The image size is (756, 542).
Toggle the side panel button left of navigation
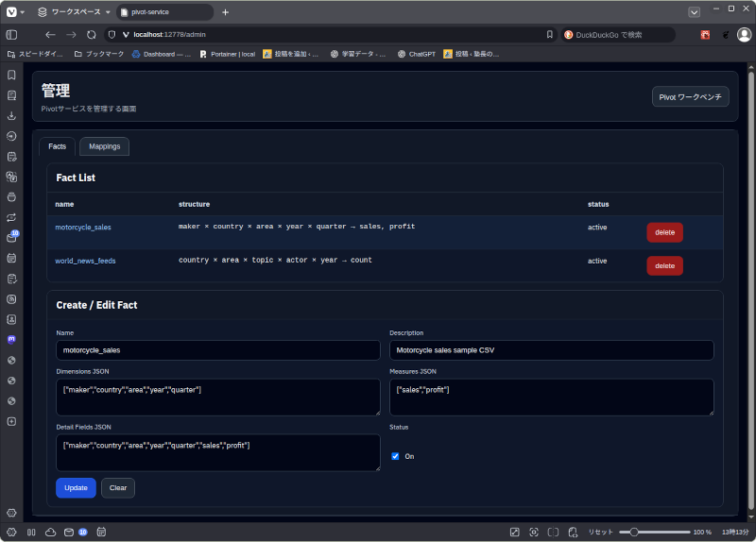(11, 34)
